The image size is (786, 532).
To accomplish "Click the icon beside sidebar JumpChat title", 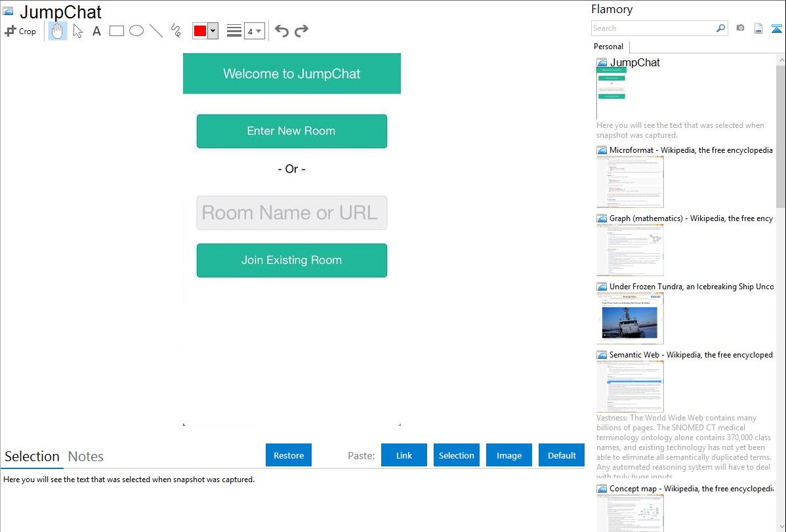I will pos(602,63).
